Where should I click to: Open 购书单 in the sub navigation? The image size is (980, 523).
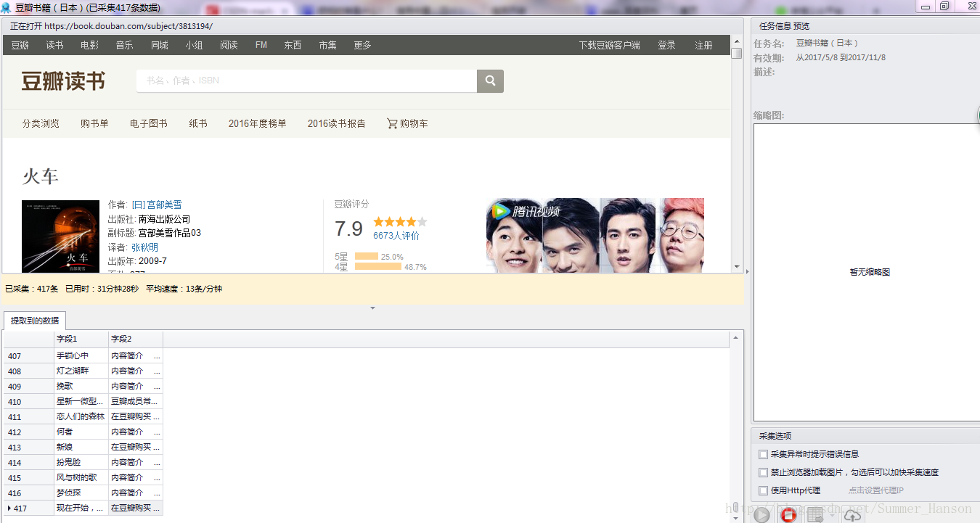tap(94, 123)
